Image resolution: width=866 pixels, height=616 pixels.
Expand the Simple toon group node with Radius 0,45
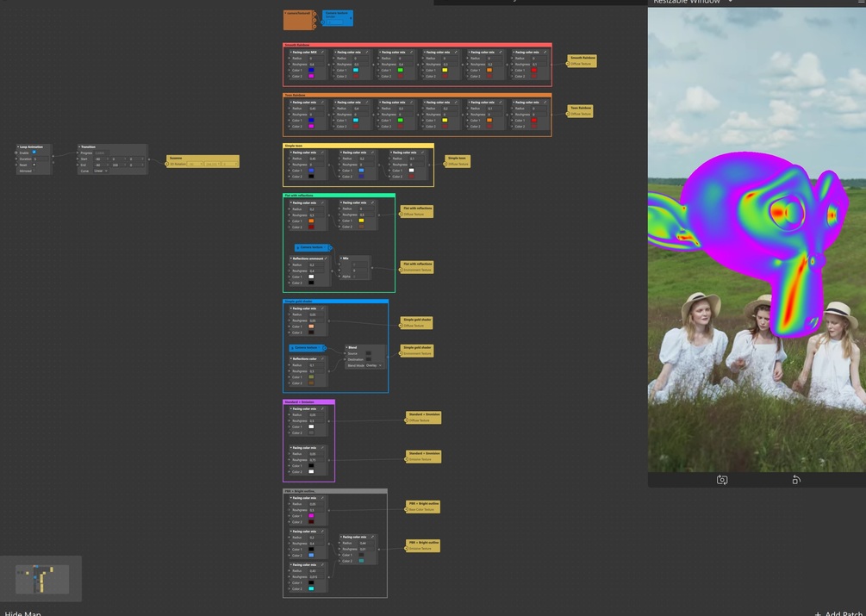click(x=322, y=152)
